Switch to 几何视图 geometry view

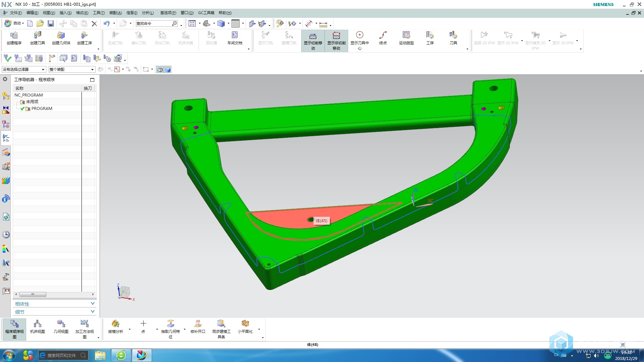pyautogui.click(x=61, y=326)
